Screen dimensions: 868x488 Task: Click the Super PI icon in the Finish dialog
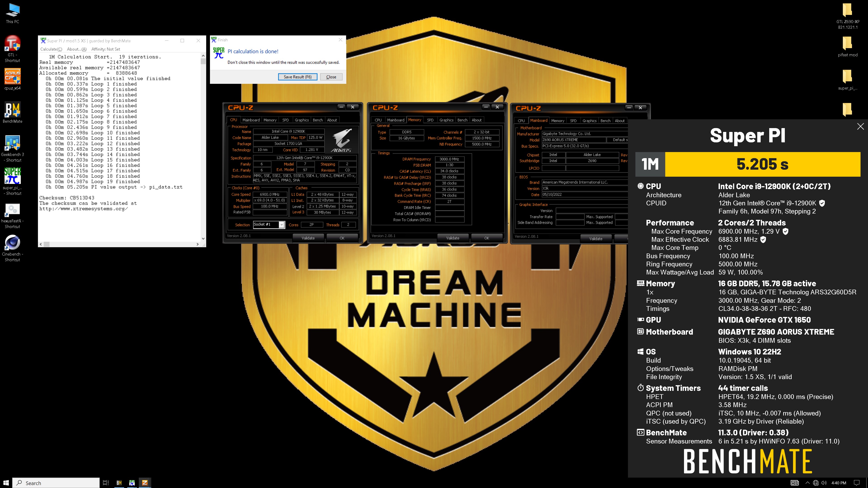click(218, 53)
